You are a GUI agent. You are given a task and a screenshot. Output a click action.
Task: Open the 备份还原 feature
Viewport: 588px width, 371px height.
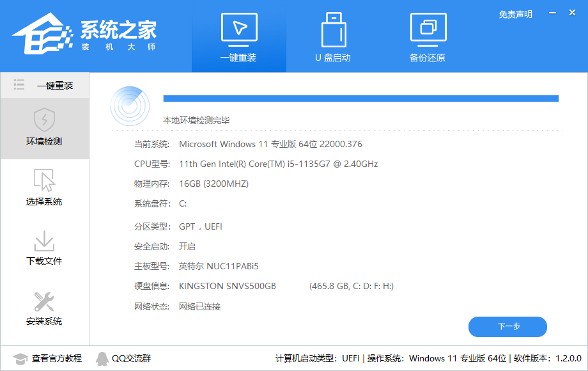click(427, 36)
